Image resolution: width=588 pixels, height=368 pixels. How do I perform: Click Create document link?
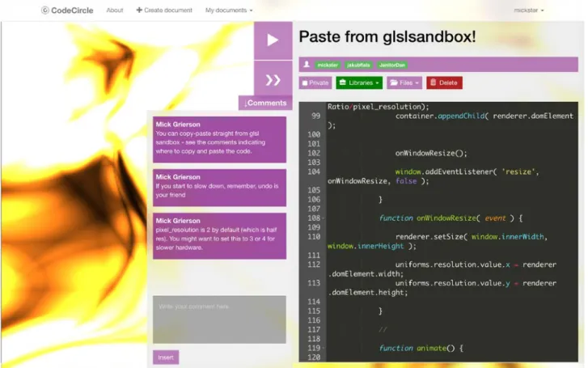[x=164, y=11]
